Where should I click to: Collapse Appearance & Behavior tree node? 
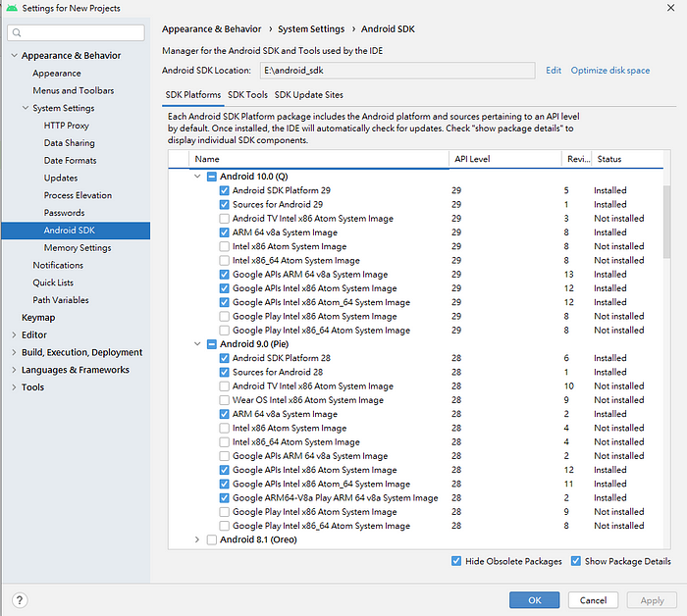coord(14,56)
